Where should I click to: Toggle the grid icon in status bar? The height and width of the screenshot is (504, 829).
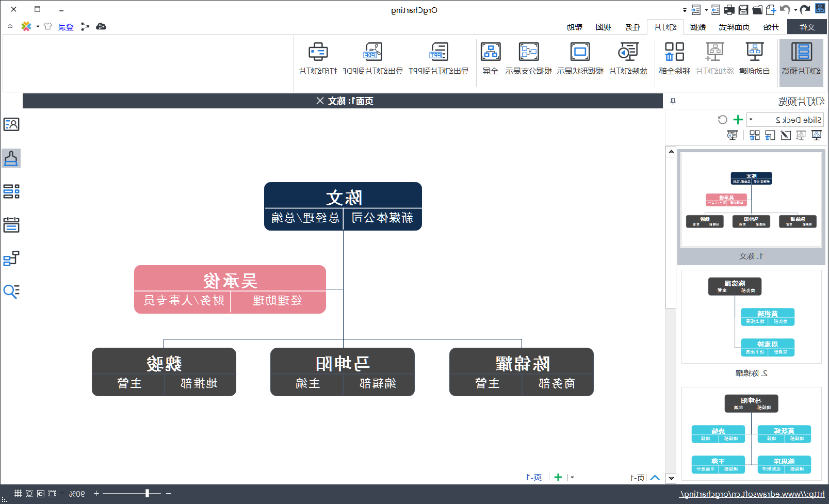click(18, 493)
